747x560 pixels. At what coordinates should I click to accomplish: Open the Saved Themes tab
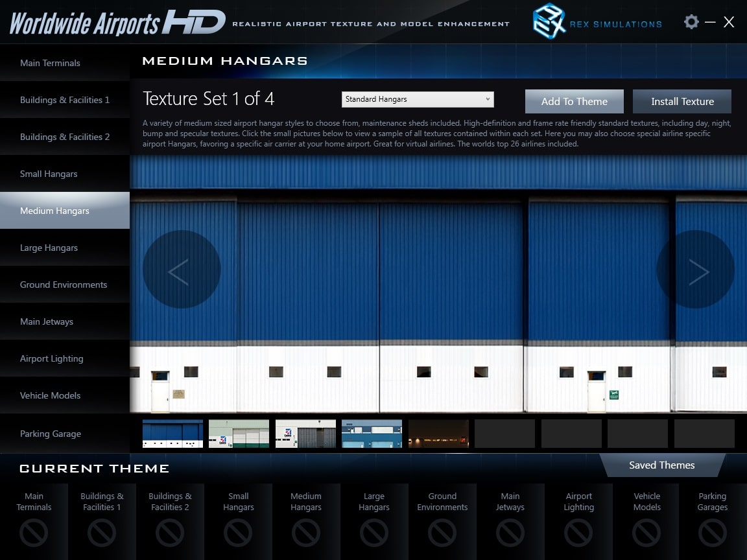point(661,465)
